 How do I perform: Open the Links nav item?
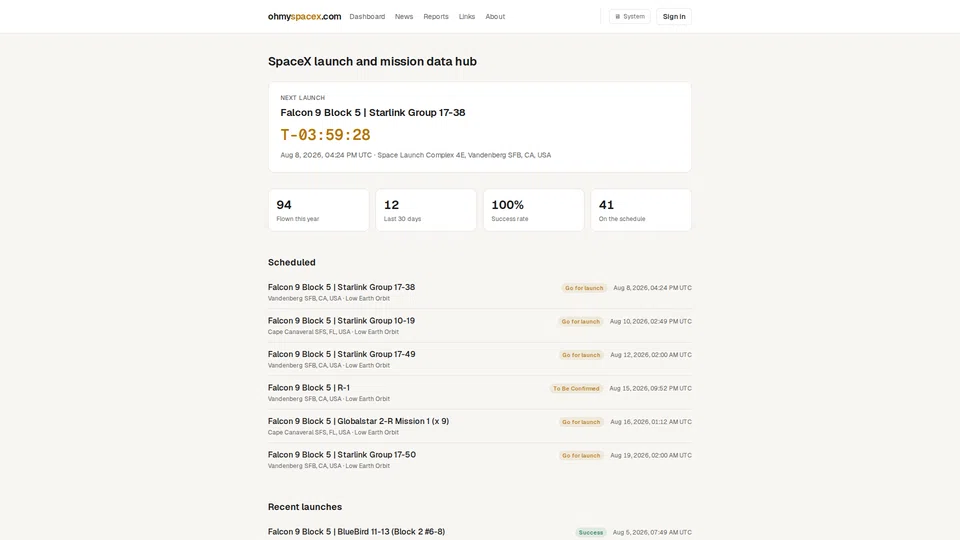(467, 17)
